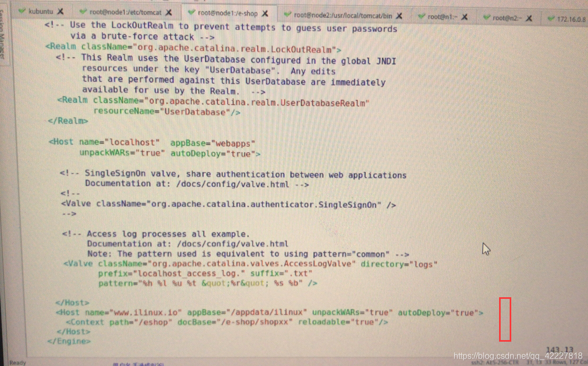
Task: Click the closing </Engine> tag
Action: pos(69,341)
